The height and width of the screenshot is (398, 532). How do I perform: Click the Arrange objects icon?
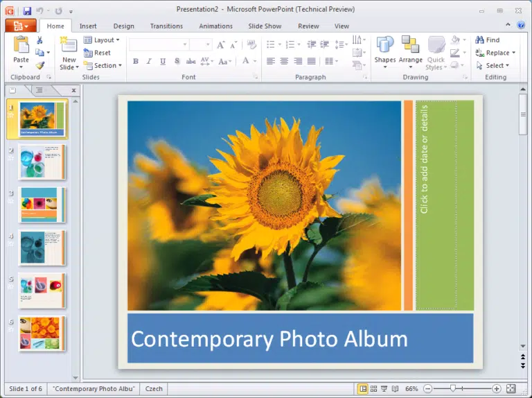tap(410, 44)
